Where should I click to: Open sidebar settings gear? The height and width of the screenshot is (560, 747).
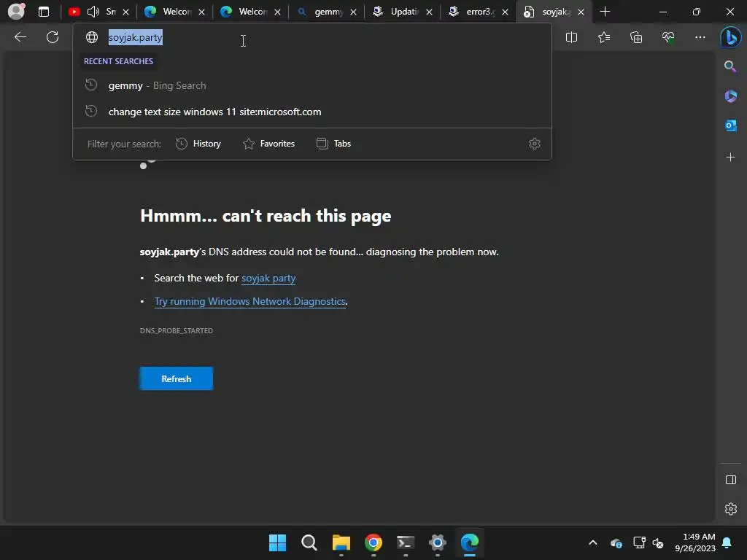pyautogui.click(x=730, y=509)
